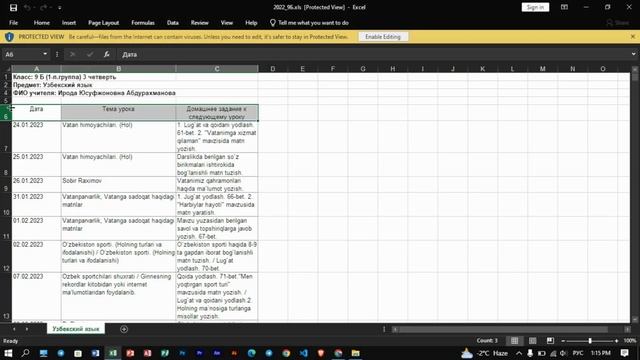Open the Data tab
The width and height of the screenshot is (640, 360).
[173, 23]
